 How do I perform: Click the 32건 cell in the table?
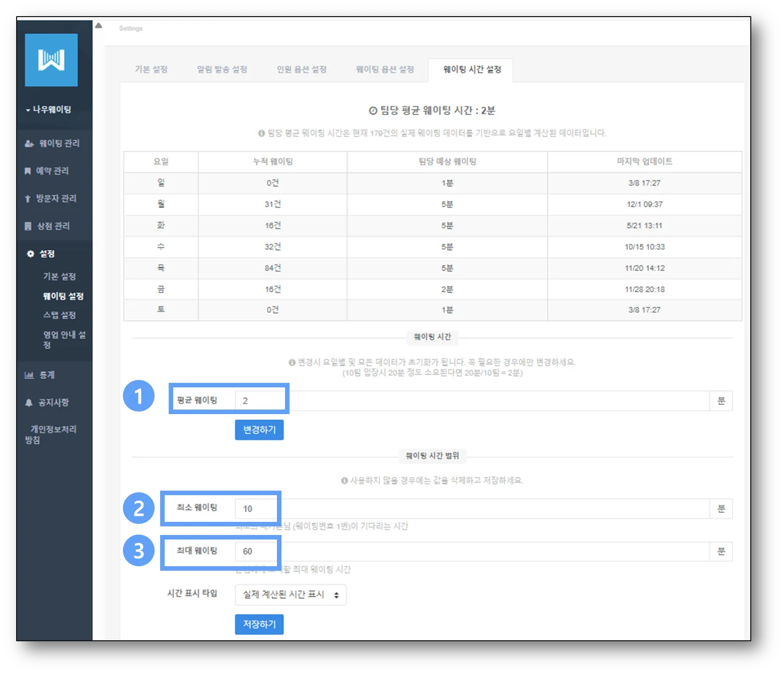click(272, 247)
